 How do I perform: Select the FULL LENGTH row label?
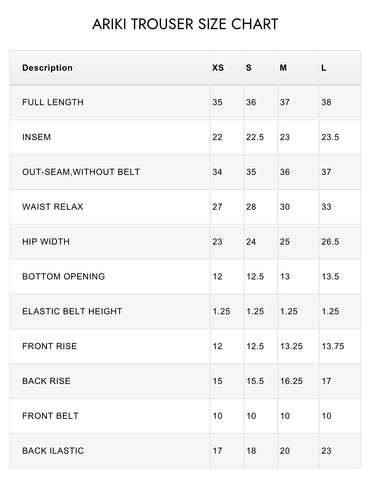(53, 102)
